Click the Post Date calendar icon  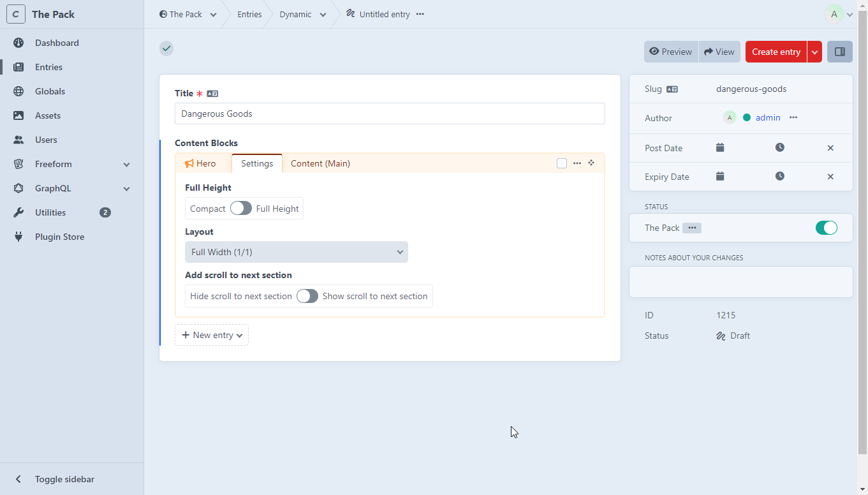(720, 148)
